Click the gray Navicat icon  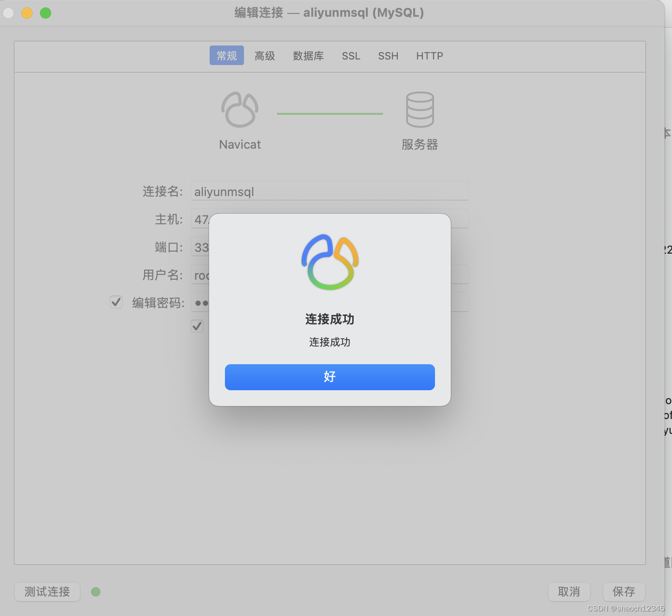tap(240, 110)
